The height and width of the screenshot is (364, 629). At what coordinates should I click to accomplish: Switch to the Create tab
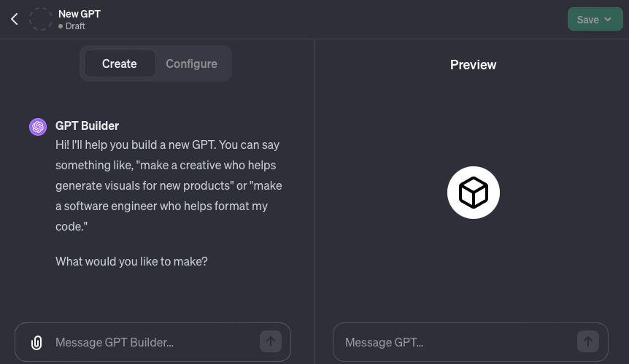120,63
